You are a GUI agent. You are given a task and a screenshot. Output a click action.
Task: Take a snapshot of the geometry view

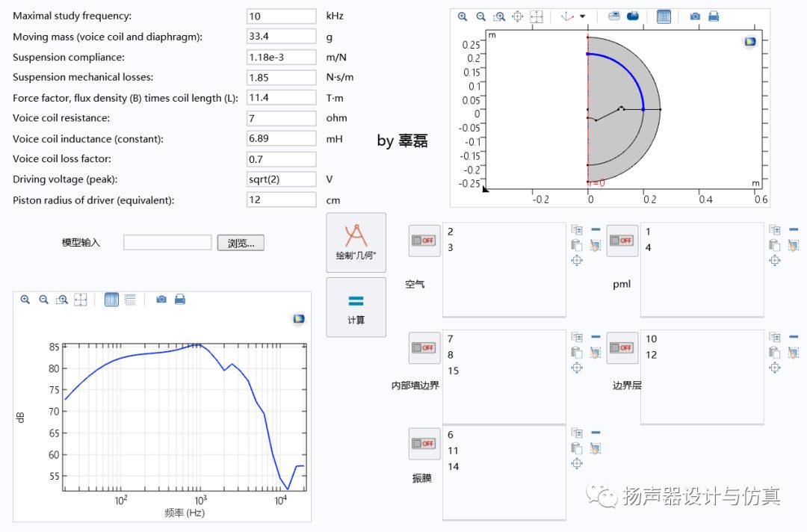[x=695, y=16]
